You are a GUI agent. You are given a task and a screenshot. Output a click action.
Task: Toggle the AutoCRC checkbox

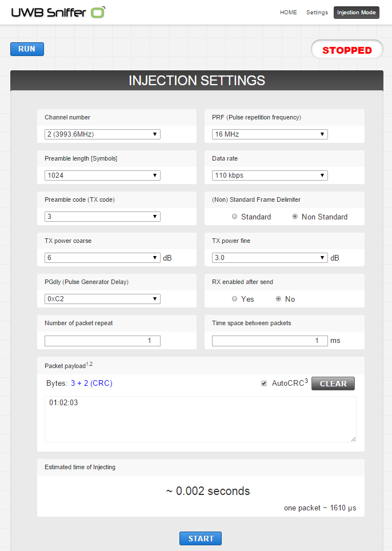264,383
